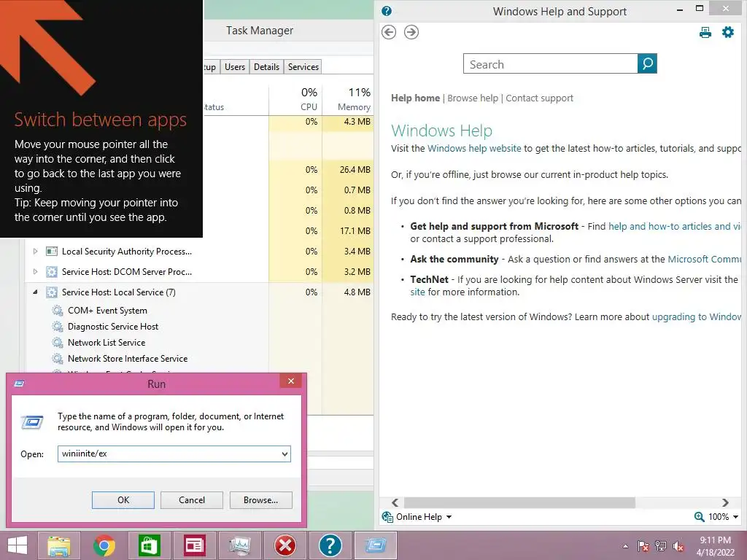747x560 pixels.
Task: Open the help settings gear
Action: 727,32
